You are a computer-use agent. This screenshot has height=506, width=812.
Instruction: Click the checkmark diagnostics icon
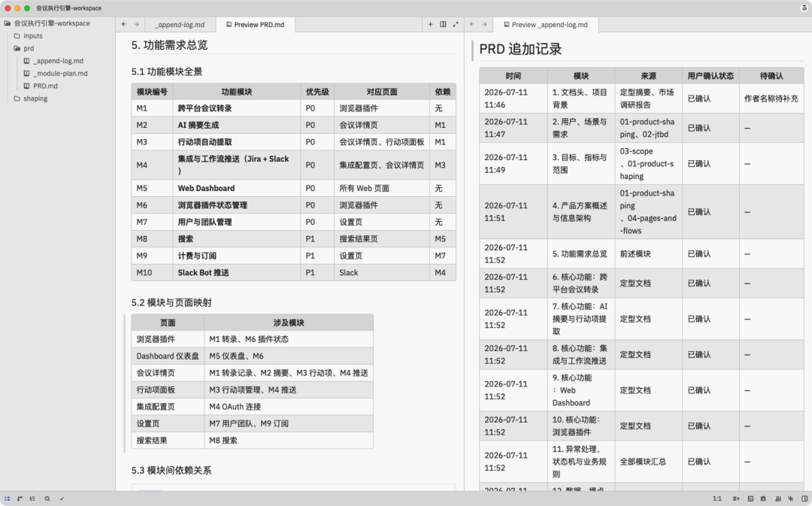click(x=62, y=498)
